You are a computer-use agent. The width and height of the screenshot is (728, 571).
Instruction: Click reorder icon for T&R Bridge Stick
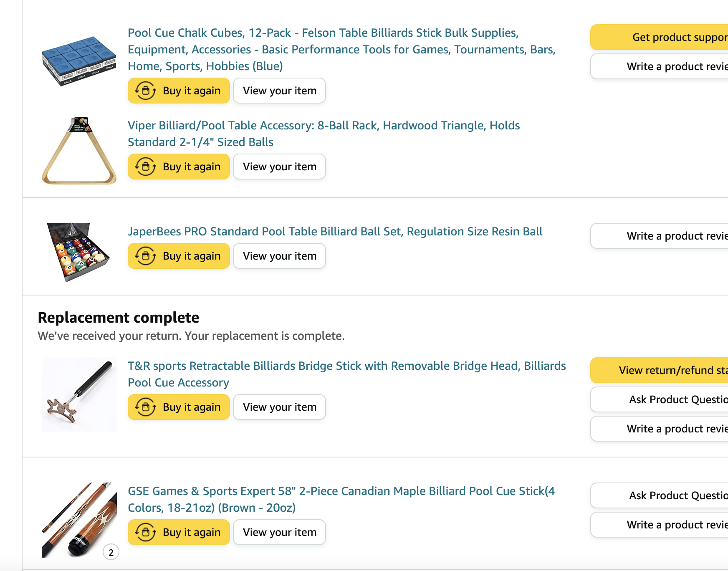(145, 407)
